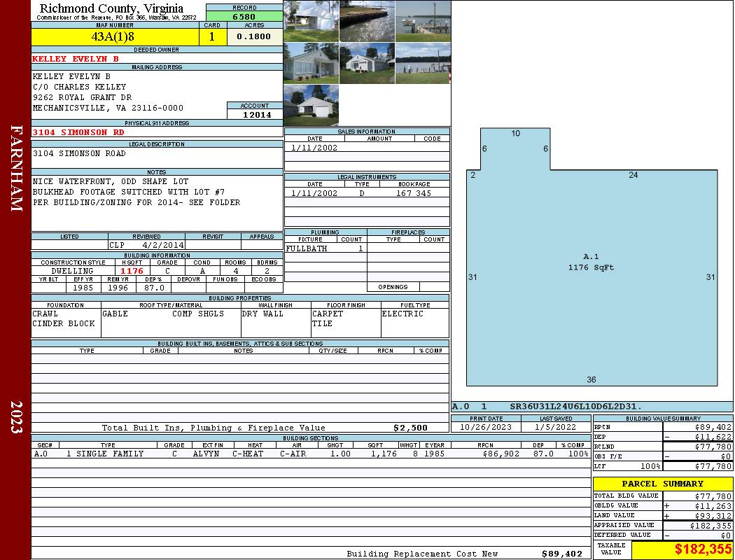Click the book/page 167 345 legal instrument

[413, 193]
